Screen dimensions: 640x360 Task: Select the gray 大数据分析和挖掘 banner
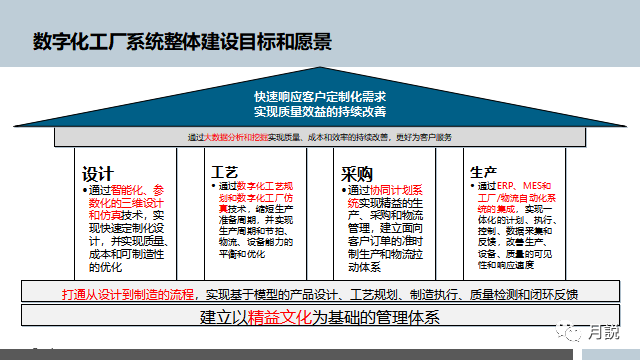pyautogui.click(x=320, y=137)
